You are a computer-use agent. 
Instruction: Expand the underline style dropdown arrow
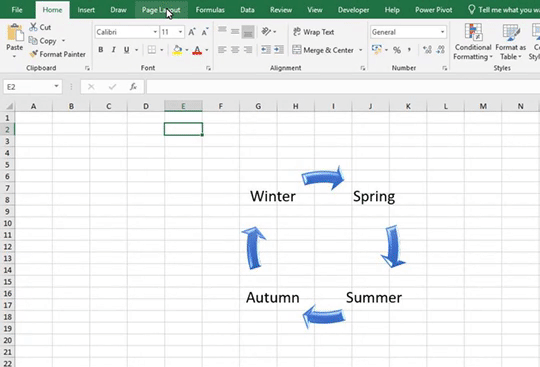[x=137, y=50]
